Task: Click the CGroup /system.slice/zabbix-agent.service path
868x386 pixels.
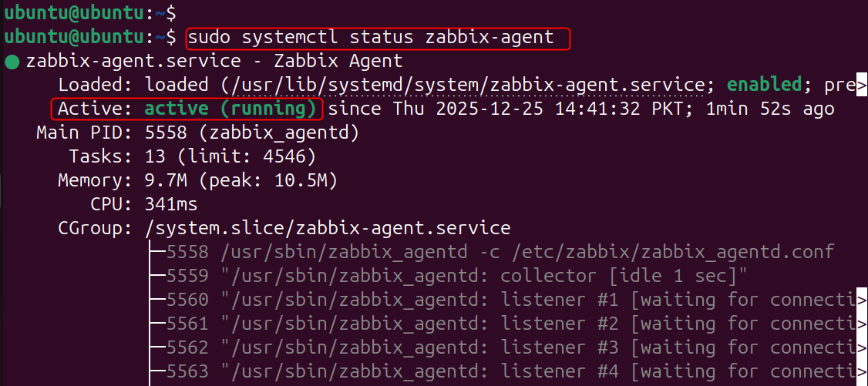Action: 327,229
